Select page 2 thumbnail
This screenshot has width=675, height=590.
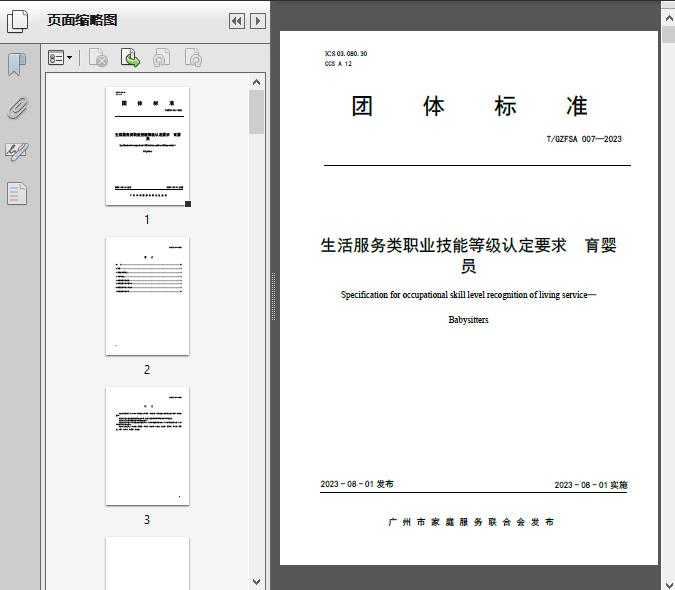(x=147, y=296)
